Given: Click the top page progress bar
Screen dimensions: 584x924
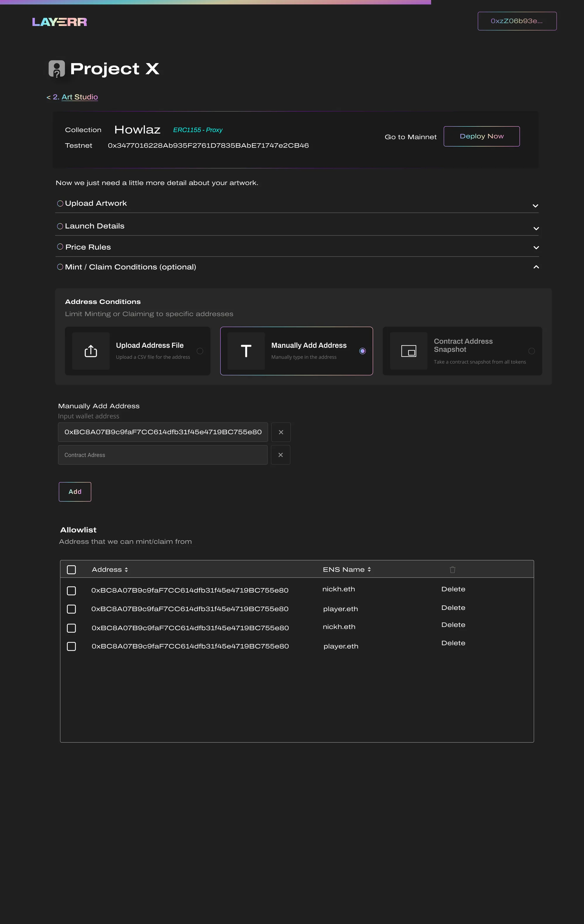Looking at the screenshot, I should click(x=215, y=2).
